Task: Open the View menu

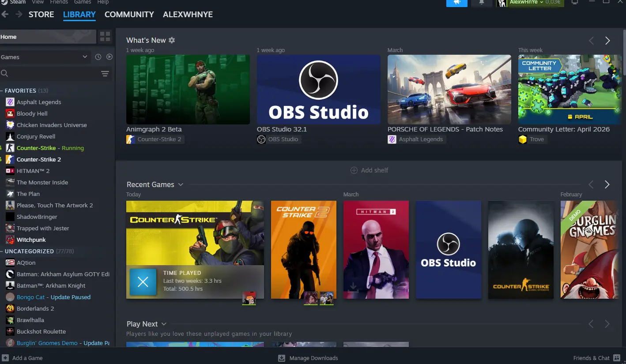Action: click(38, 2)
